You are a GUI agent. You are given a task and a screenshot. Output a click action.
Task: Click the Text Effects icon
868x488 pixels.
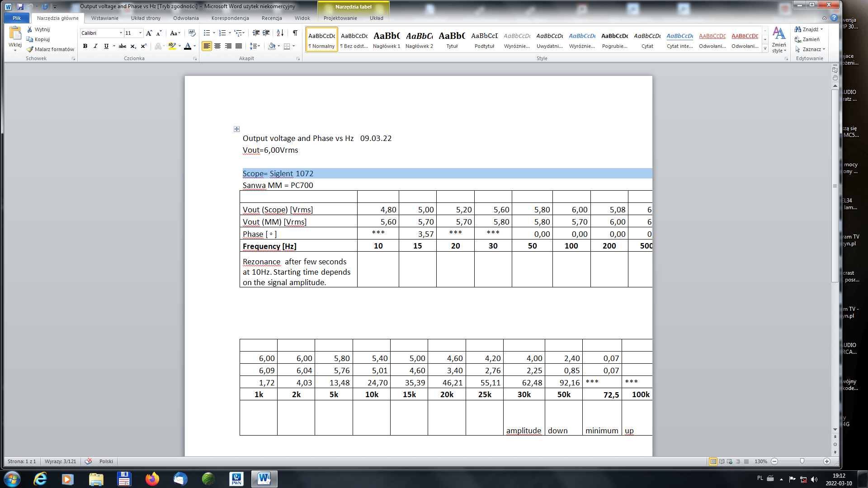[x=158, y=46]
